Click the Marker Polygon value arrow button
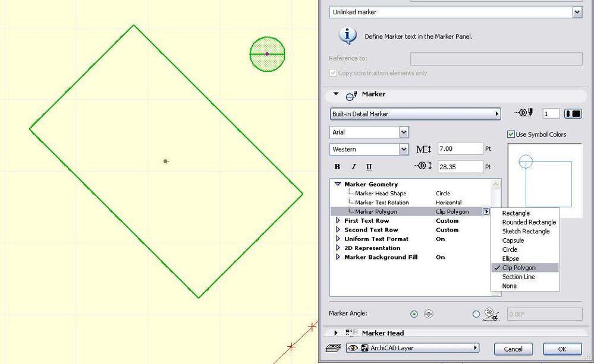The image size is (594, 364). (x=486, y=211)
